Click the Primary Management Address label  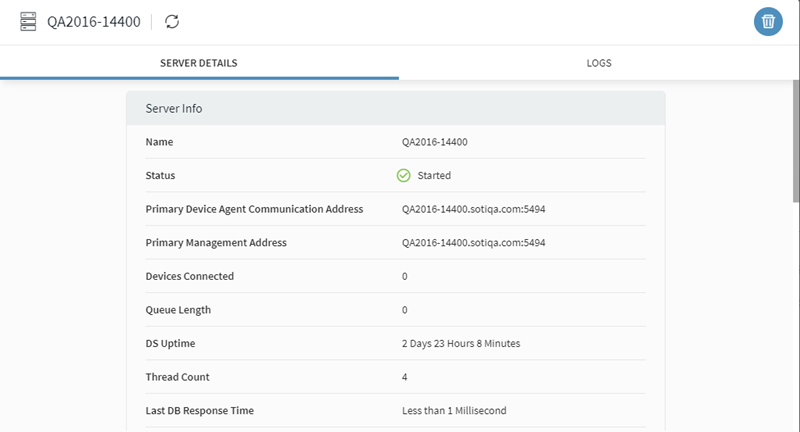tap(216, 243)
